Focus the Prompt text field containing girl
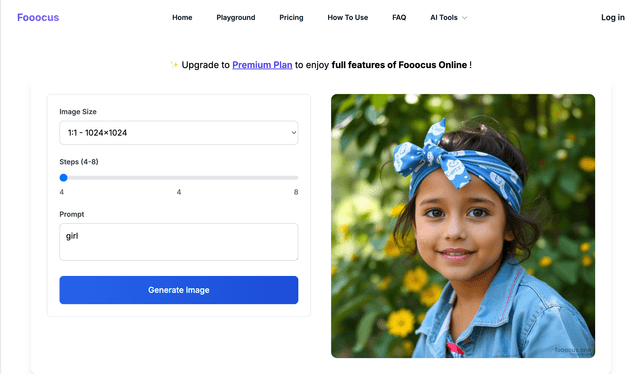Viewport: 640px width, 374px height. pos(179,242)
